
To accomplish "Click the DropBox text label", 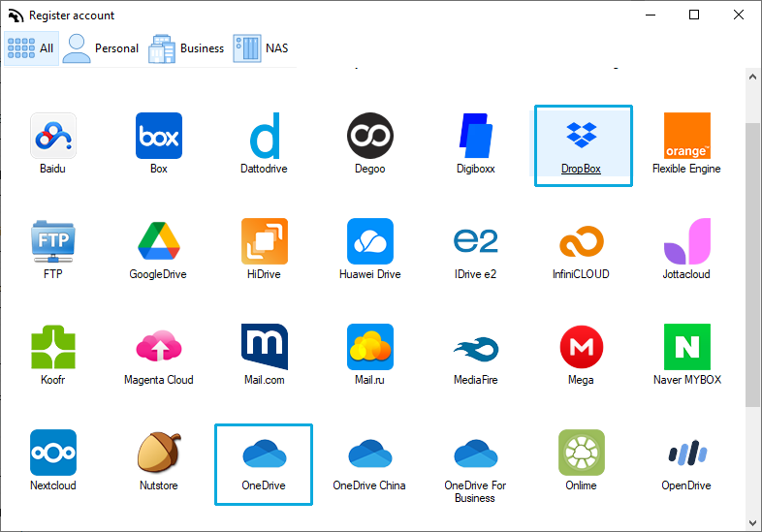I will pos(582,169).
